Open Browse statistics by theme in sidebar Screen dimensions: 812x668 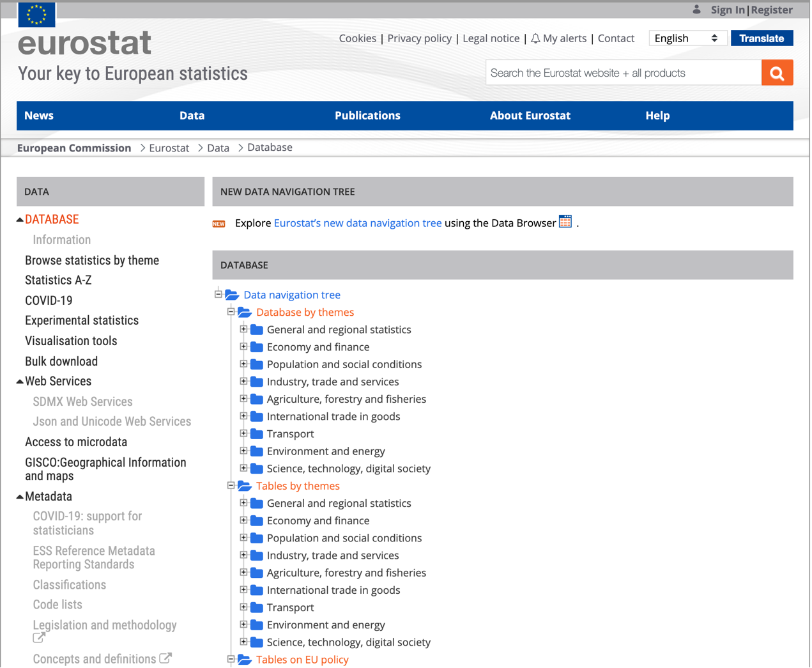92,260
